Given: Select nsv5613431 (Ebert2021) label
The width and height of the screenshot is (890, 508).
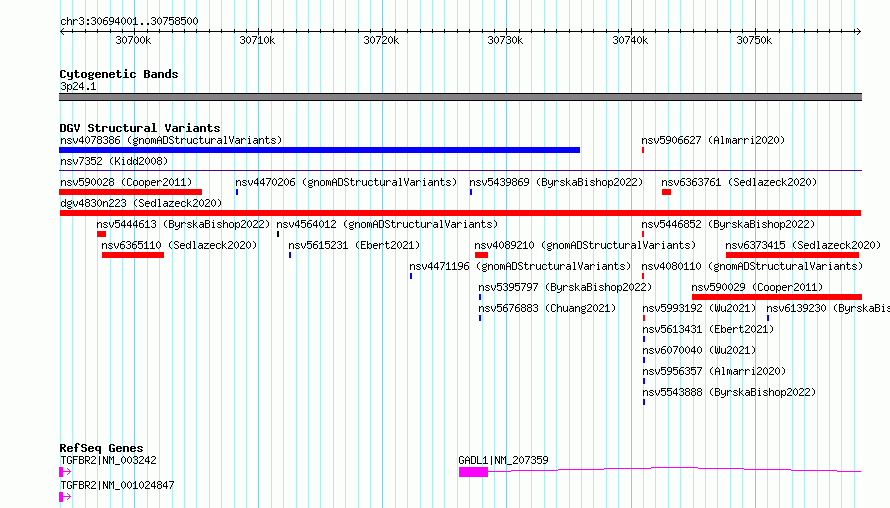Looking at the screenshot, I should pyautogui.click(x=708, y=329).
